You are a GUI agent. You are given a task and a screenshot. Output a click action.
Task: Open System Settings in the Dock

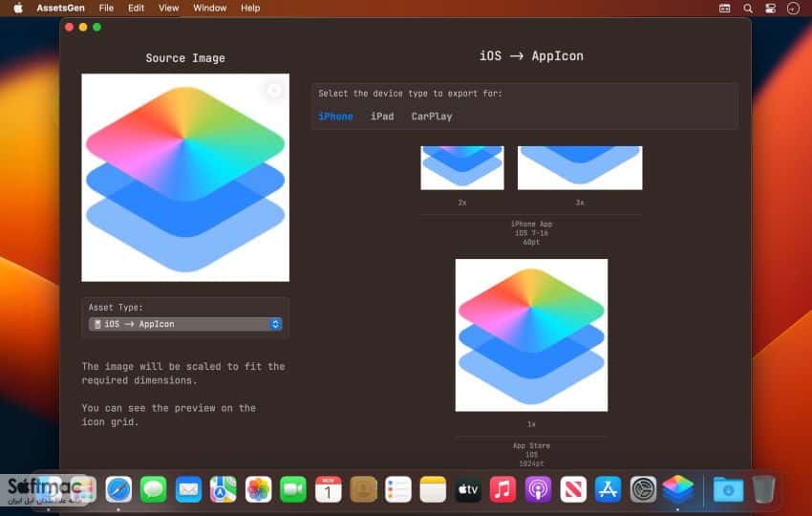[x=643, y=489]
